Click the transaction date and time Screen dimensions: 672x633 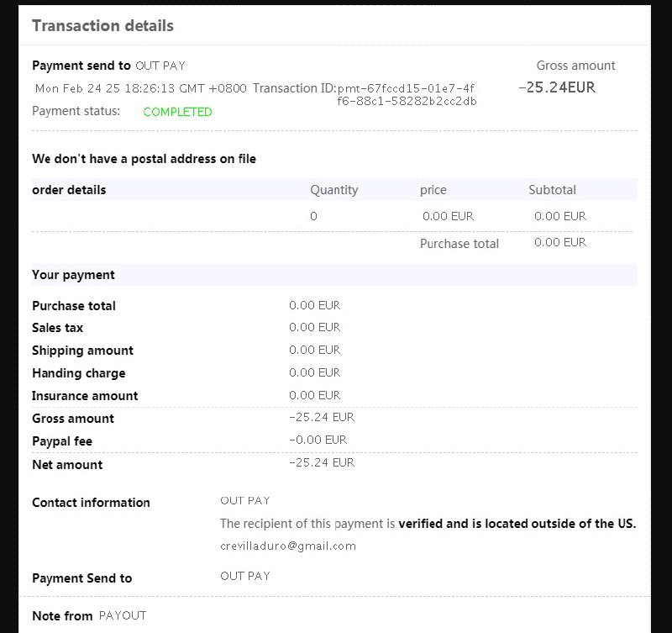tap(140, 88)
